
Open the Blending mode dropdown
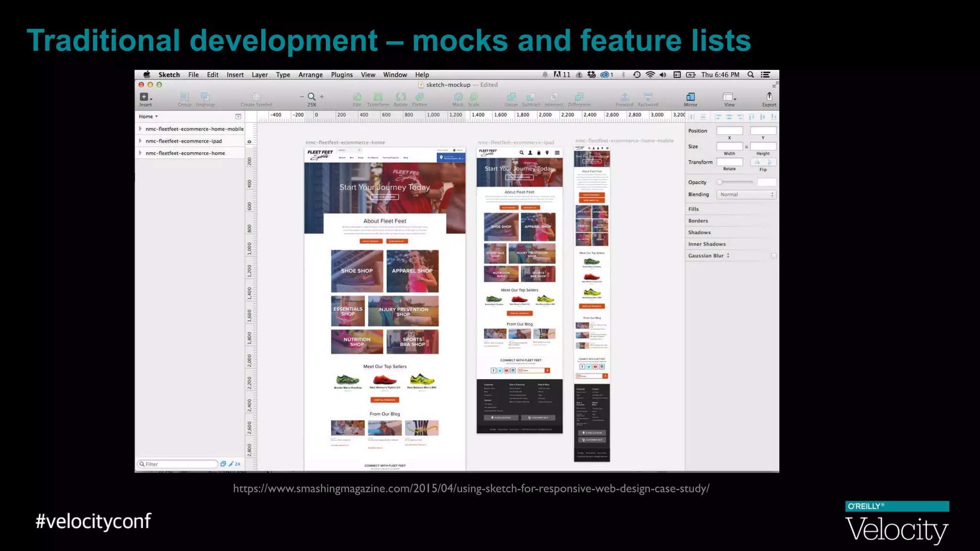pos(746,194)
